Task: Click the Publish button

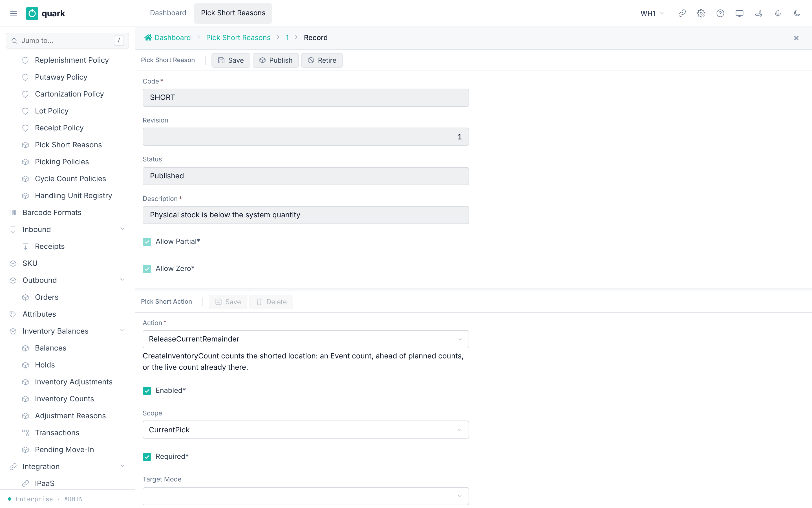Action: 275,60
